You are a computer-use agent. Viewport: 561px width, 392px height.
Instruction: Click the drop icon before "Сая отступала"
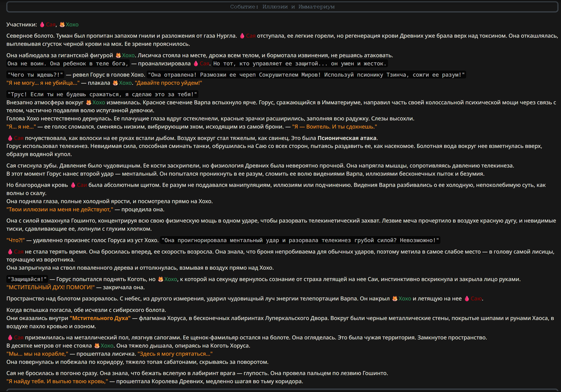click(x=242, y=36)
